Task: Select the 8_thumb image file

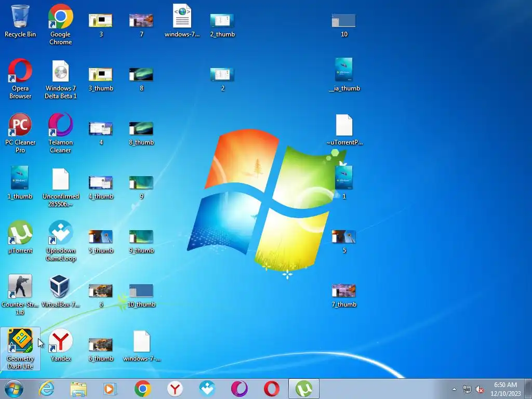Action: click(x=141, y=134)
